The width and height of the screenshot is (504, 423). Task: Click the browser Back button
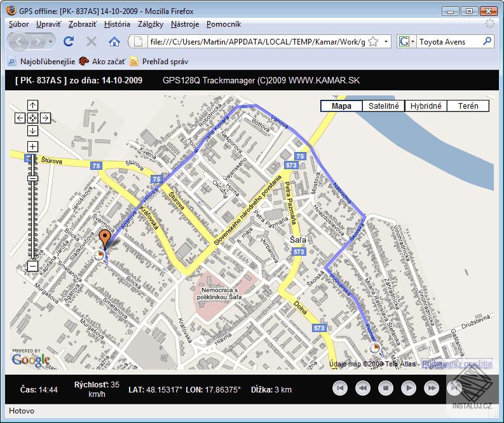pyautogui.click(x=19, y=41)
